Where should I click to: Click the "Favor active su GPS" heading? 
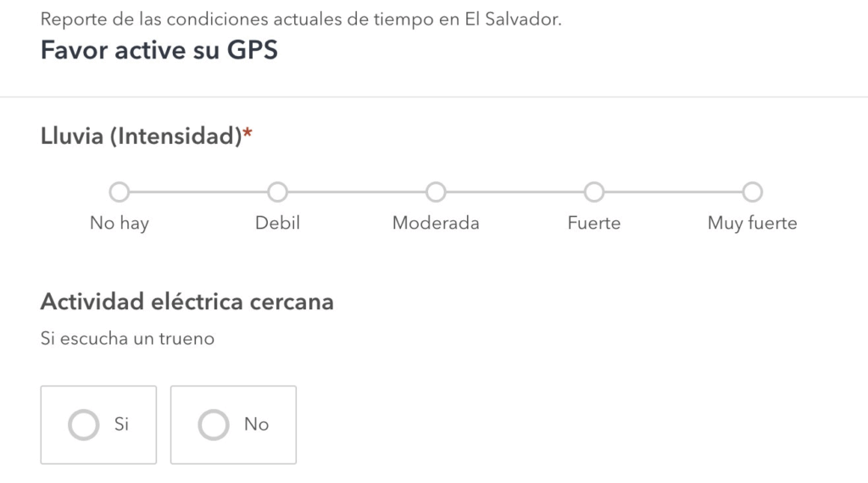[x=159, y=50]
